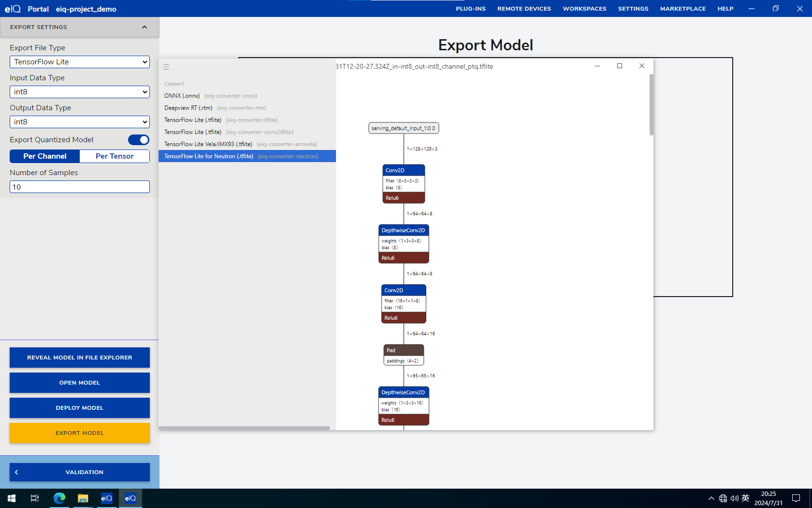This screenshot has height=508, width=812.
Task: Go back to Validation
Action: point(80,472)
